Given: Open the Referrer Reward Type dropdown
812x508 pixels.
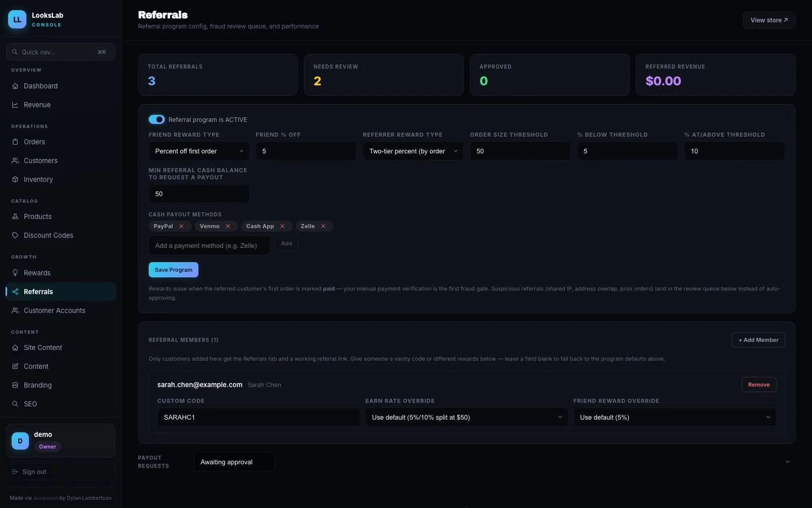Looking at the screenshot, I should coord(413,151).
